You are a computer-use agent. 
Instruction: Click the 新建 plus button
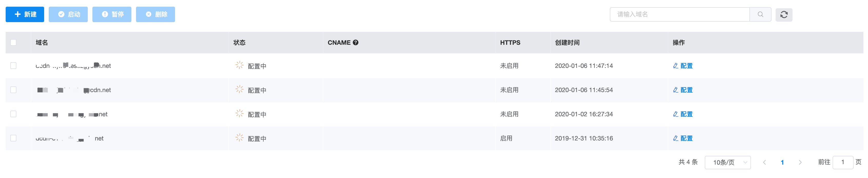tap(25, 14)
